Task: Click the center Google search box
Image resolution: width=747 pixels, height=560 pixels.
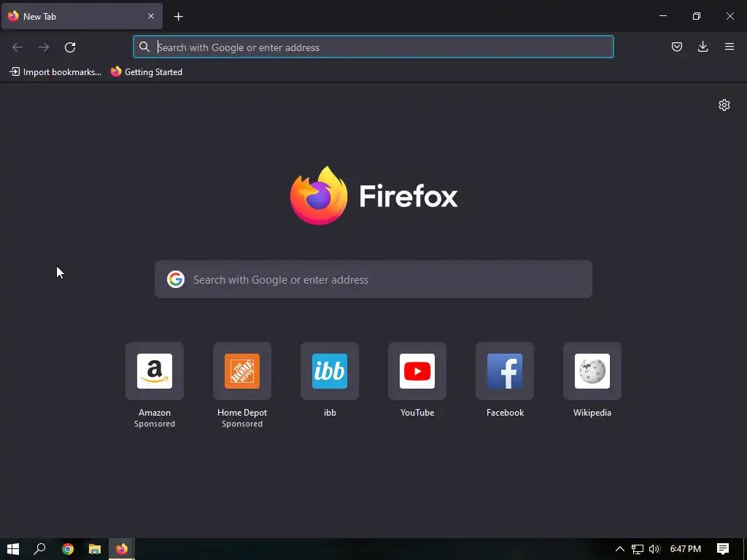Action: (x=373, y=279)
